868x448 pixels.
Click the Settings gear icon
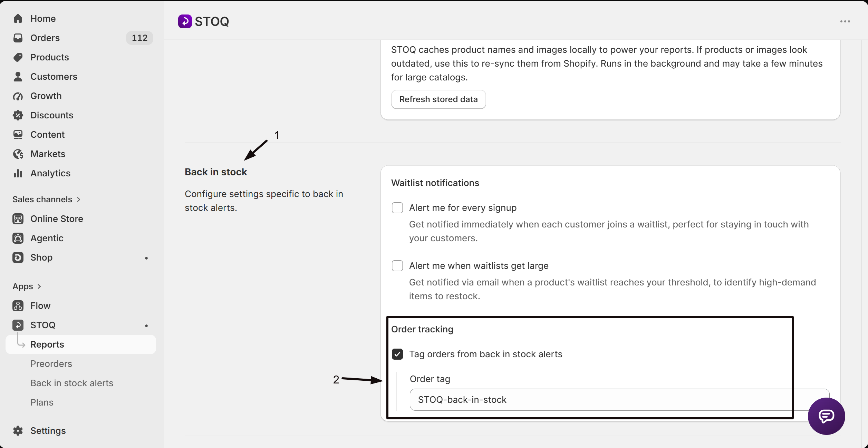[x=18, y=431]
